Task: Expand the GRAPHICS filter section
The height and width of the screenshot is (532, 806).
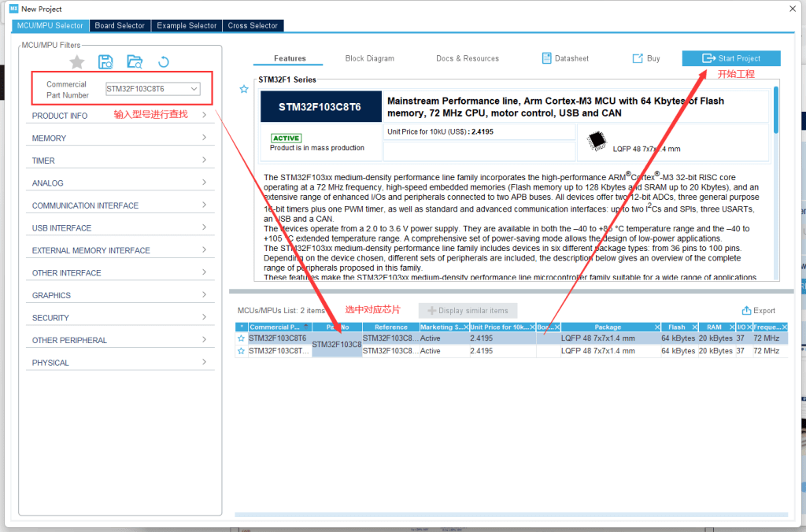Action: coord(120,296)
